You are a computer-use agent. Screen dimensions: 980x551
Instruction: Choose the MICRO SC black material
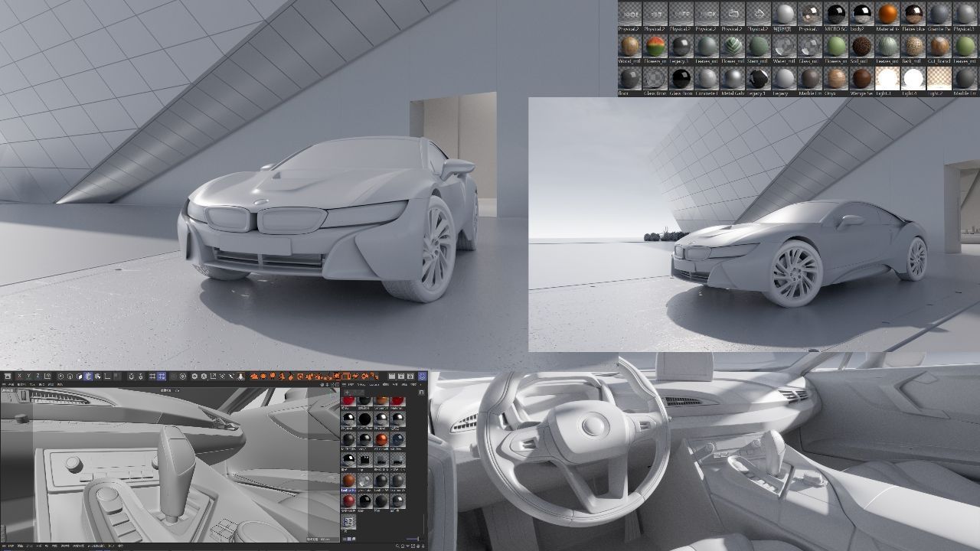pyautogui.click(x=835, y=14)
